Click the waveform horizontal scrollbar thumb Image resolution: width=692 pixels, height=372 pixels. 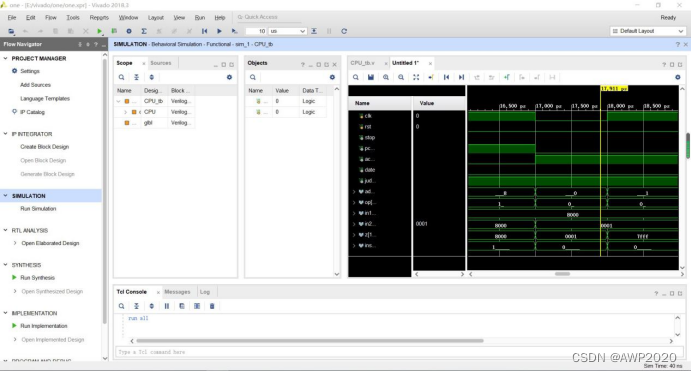pyautogui.click(x=562, y=274)
